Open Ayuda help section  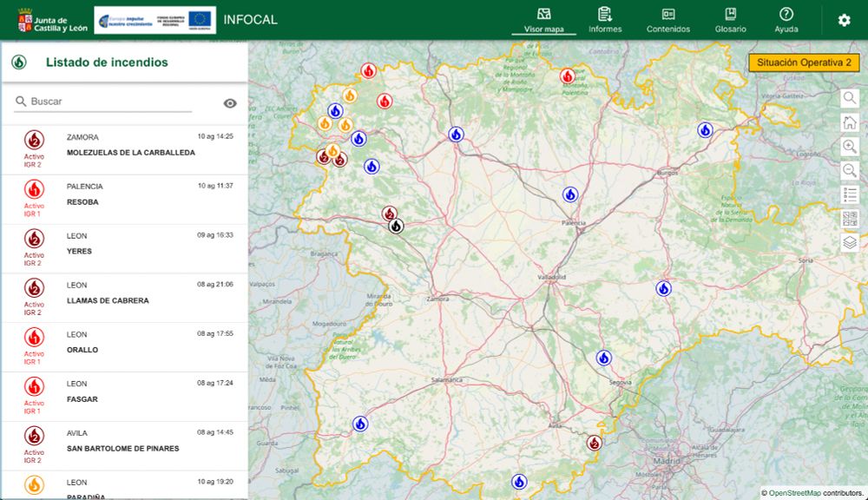point(786,20)
